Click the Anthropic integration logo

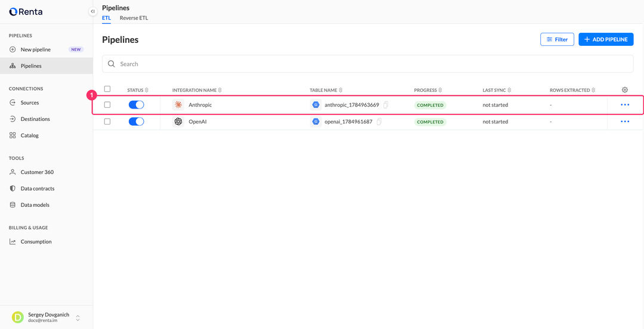tap(178, 105)
